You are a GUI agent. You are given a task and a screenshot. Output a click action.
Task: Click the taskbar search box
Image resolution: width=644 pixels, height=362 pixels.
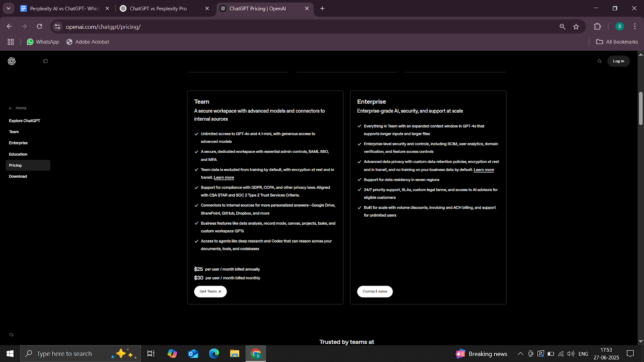click(x=80, y=354)
